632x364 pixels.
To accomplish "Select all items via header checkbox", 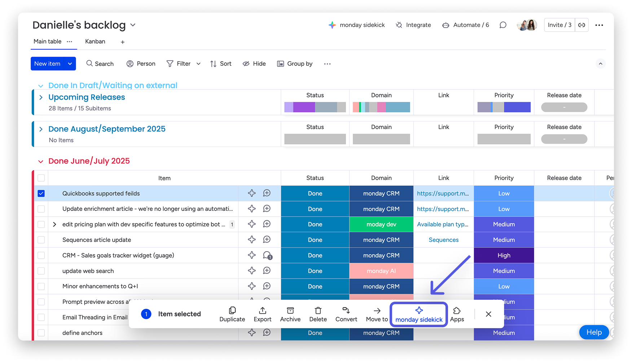I will (41, 178).
